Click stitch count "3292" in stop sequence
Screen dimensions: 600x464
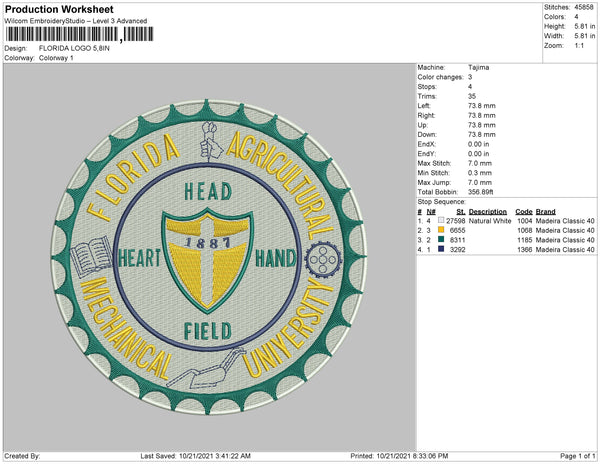pyautogui.click(x=457, y=249)
